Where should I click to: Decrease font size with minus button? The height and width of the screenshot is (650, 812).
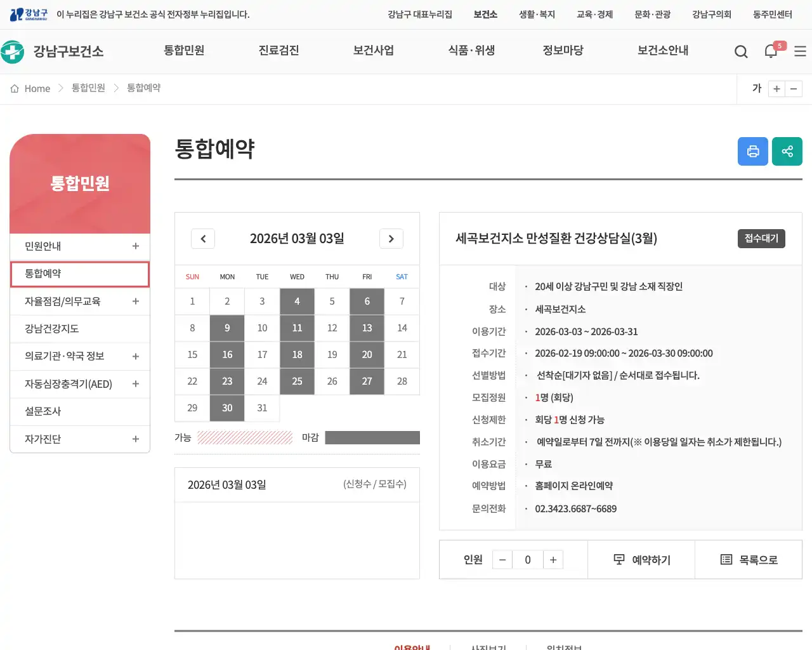click(x=794, y=89)
